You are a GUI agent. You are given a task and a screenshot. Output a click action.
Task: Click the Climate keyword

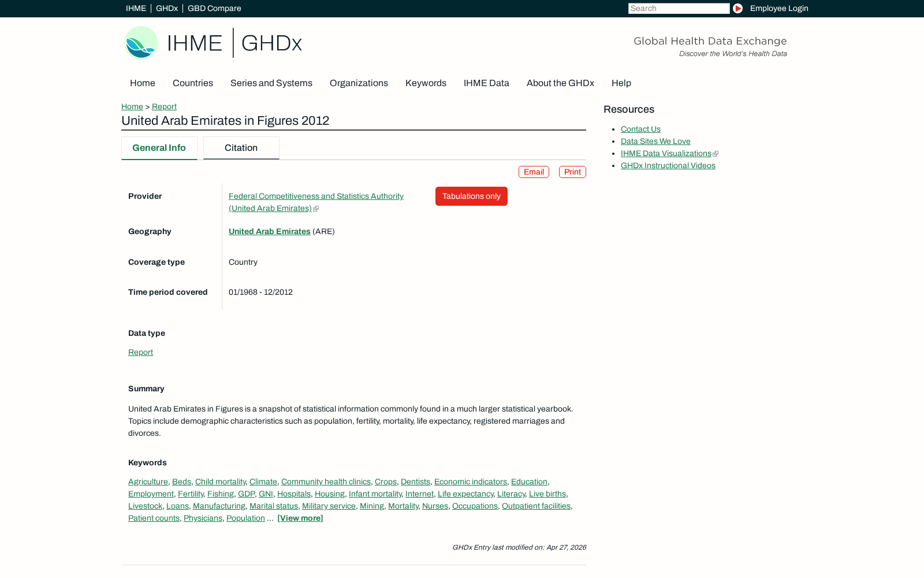point(263,481)
